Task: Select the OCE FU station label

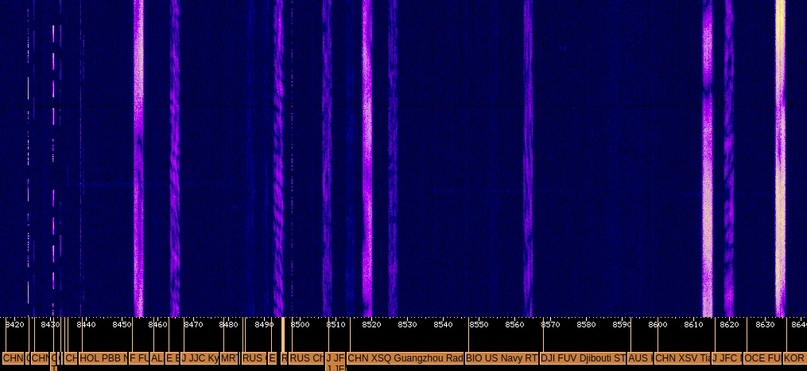Action: (x=762, y=358)
